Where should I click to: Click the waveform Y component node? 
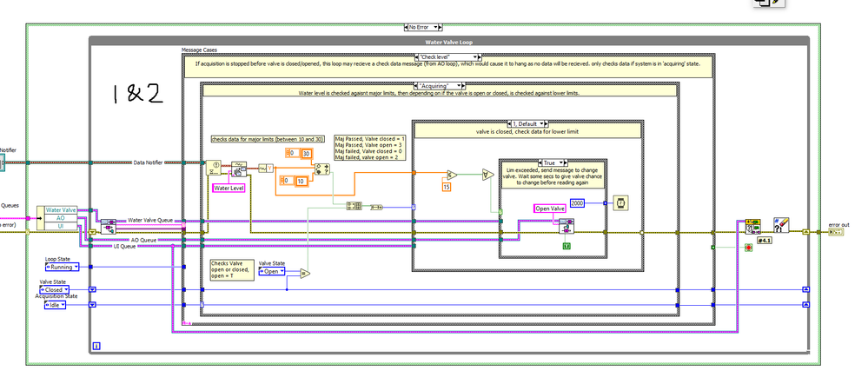pos(266,168)
